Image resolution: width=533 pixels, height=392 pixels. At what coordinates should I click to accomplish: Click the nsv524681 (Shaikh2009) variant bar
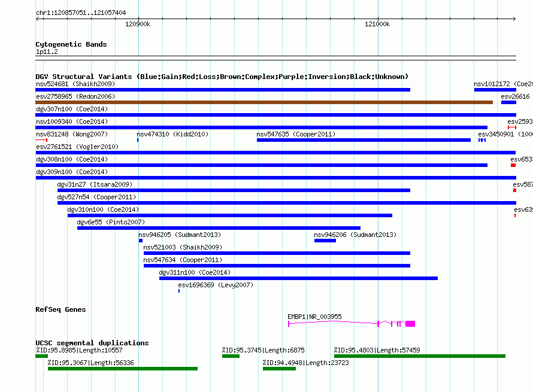point(223,90)
